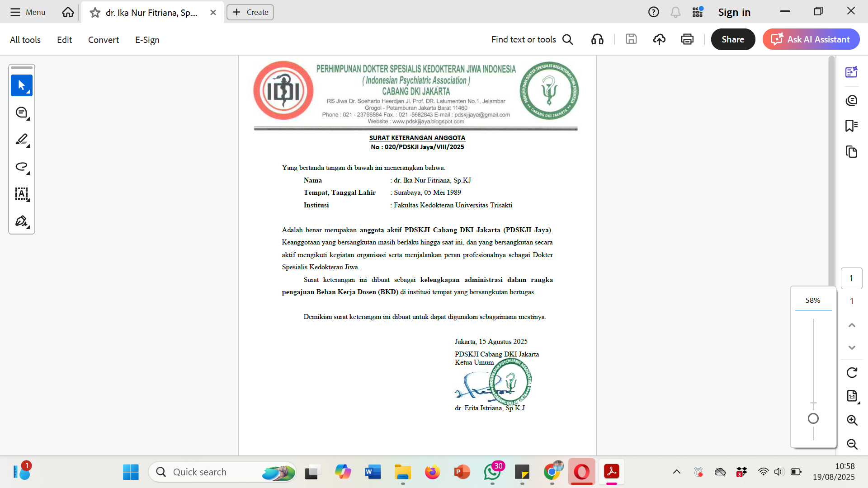
Task: Rotate the page clockwise
Action: [852, 373]
